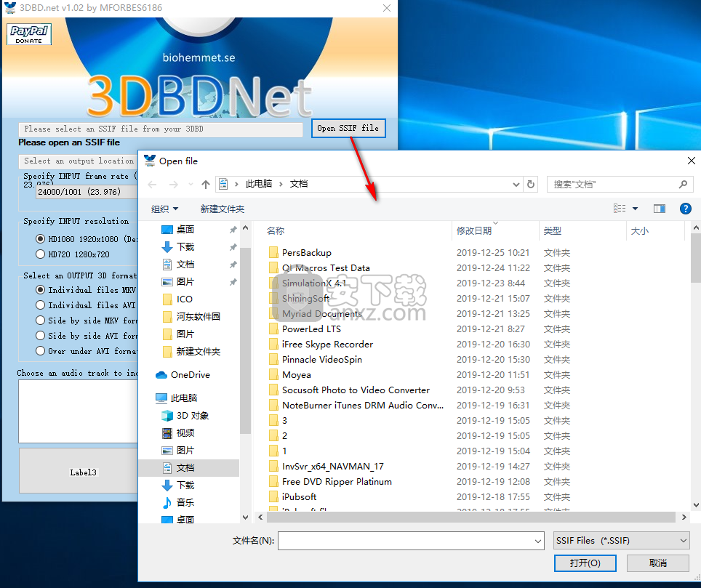701x588 pixels.
Task: Choose Side by side AVI format
Action: 40,336
